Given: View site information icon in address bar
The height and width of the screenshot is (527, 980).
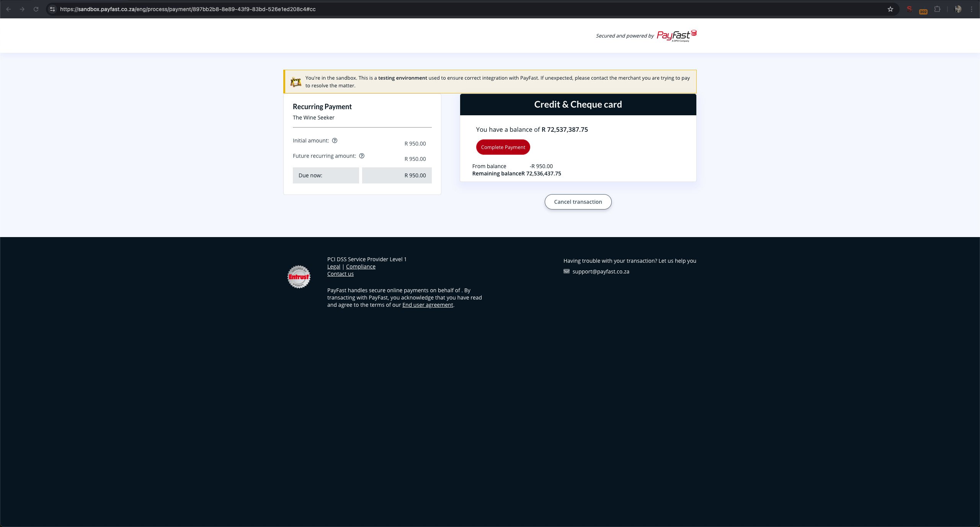Looking at the screenshot, I should pos(52,9).
